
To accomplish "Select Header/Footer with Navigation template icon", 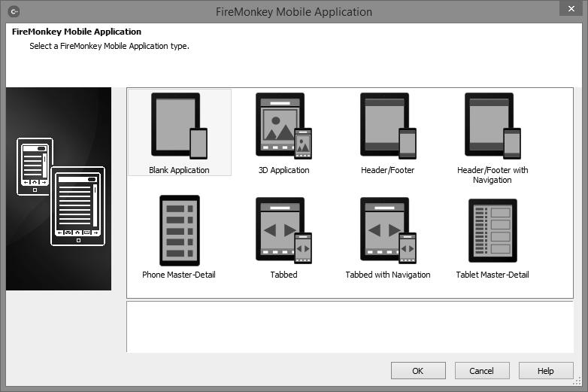I will click(x=493, y=126).
